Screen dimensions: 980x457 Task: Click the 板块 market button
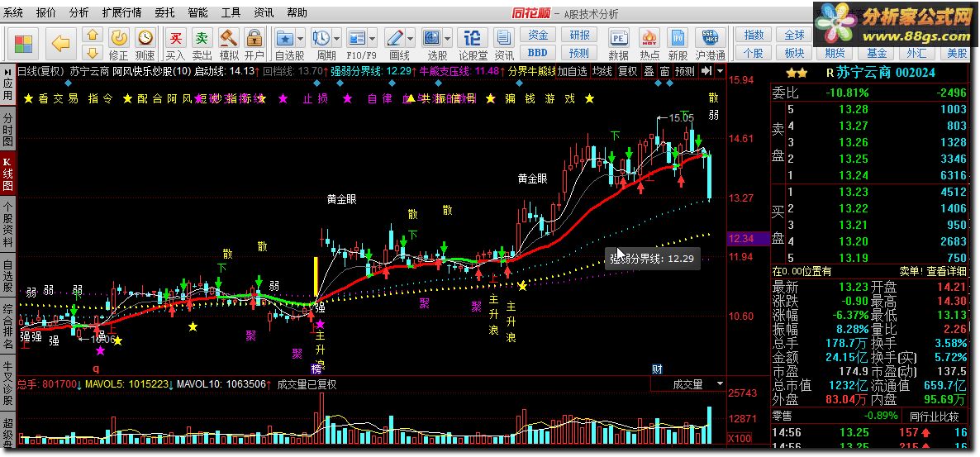(x=794, y=53)
